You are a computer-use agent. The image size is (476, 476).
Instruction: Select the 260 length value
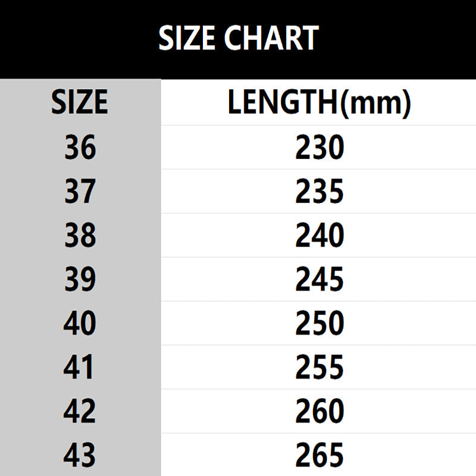point(320,411)
